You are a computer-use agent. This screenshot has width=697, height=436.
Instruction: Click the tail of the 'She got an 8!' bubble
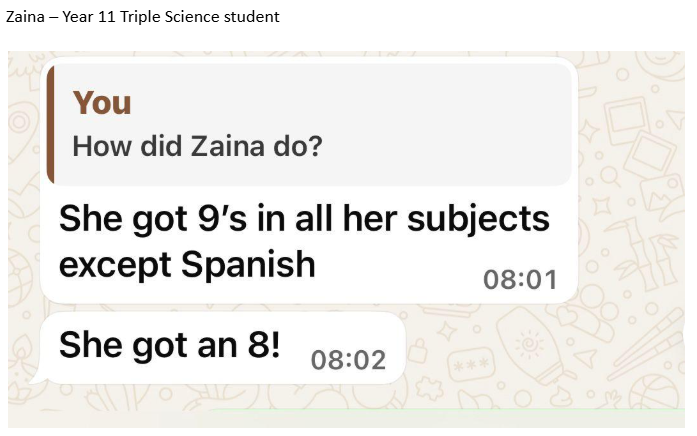pyautogui.click(x=36, y=379)
